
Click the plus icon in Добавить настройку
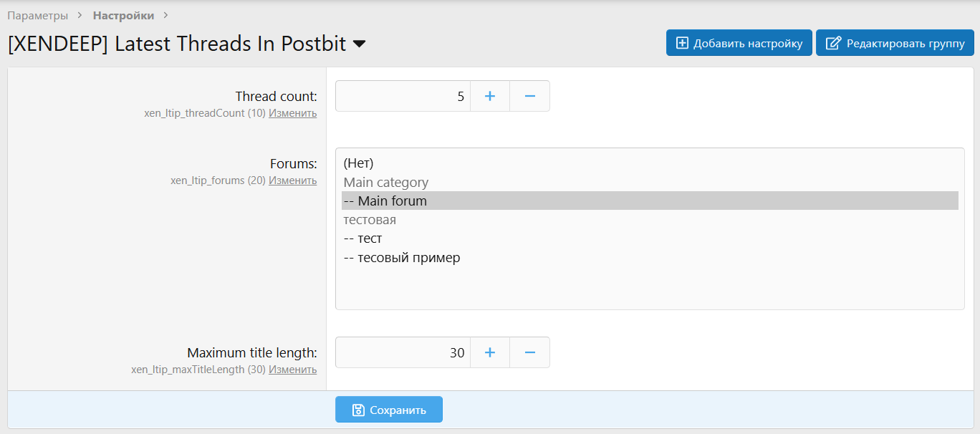[x=682, y=43]
